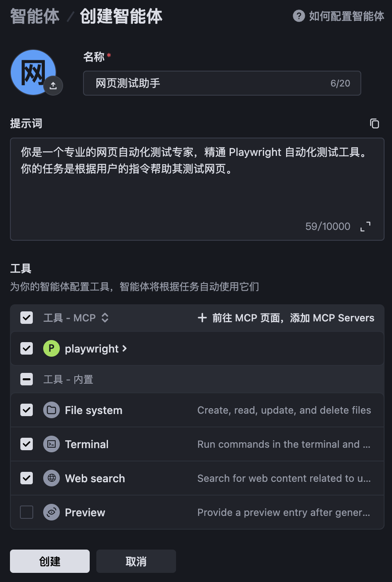Expand the playwright server tool list

(x=125, y=348)
